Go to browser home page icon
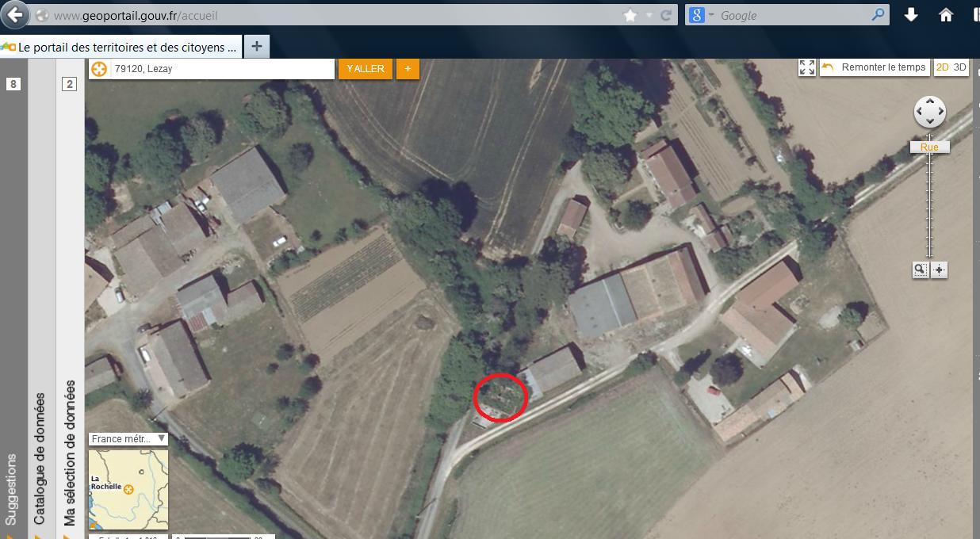 946,15
